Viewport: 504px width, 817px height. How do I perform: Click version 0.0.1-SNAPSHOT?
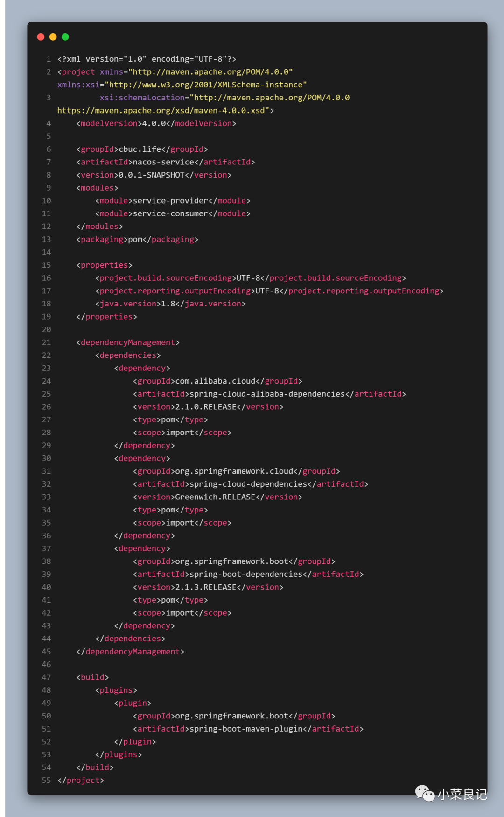tap(152, 175)
